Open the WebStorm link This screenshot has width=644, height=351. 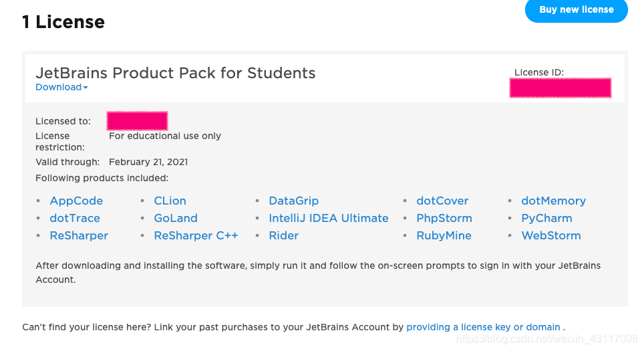(x=550, y=235)
